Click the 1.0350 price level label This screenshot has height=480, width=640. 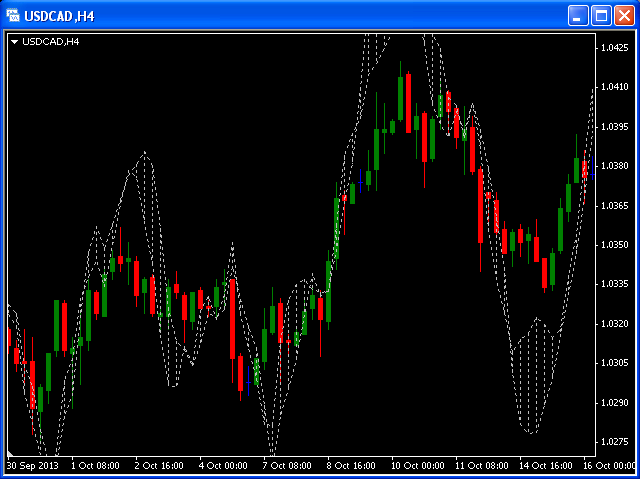pos(615,245)
